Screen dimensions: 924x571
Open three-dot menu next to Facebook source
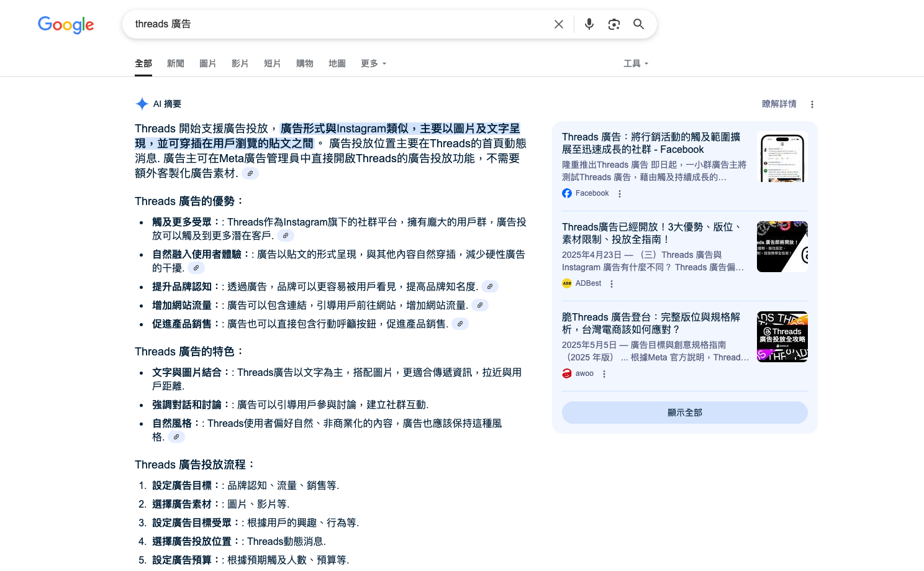(x=620, y=194)
